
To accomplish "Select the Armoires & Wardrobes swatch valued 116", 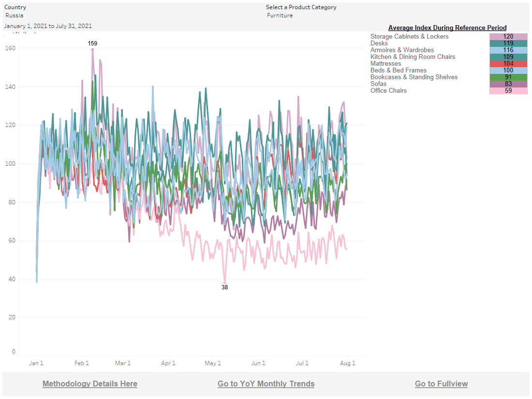I will coord(508,50).
